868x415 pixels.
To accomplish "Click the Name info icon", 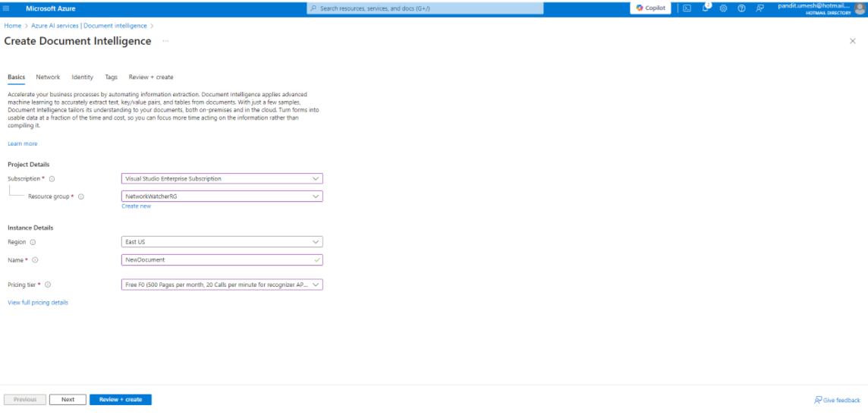I will (x=35, y=260).
